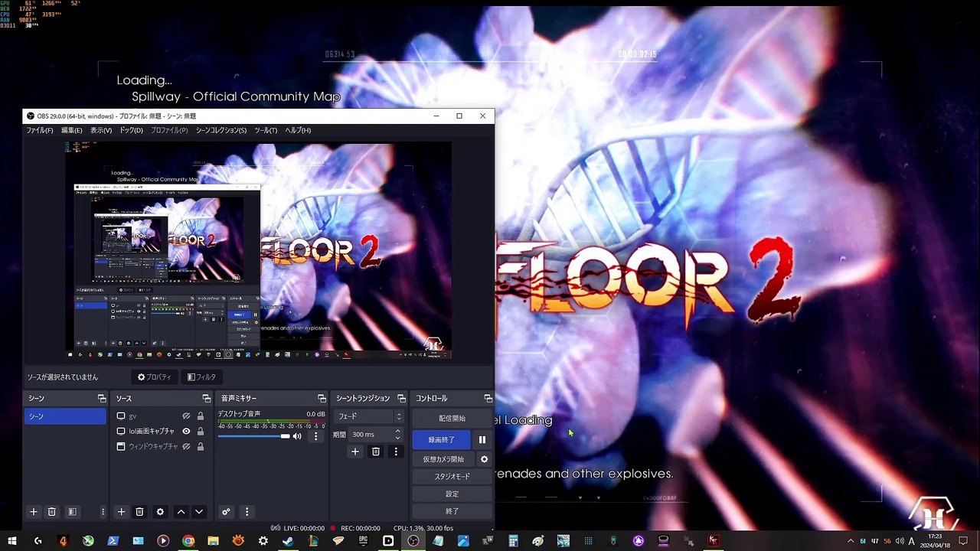Start the virtual camera with 仮想カメラ開始
The width and height of the screenshot is (980, 551).
point(444,459)
